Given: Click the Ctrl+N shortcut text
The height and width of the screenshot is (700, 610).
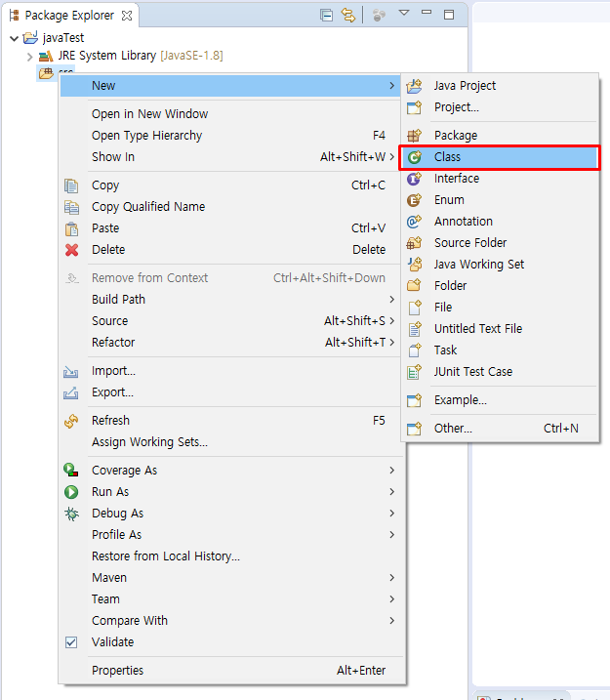Looking at the screenshot, I should [x=560, y=429].
